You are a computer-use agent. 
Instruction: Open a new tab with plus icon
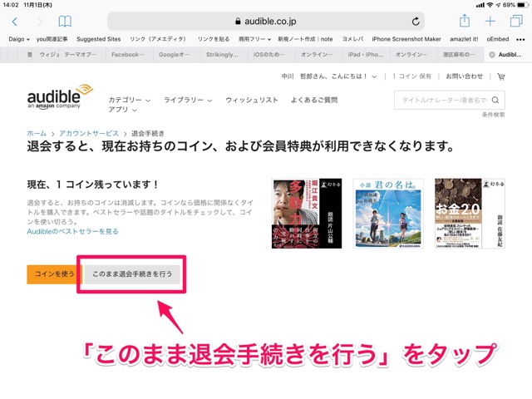click(x=490, y=22)
